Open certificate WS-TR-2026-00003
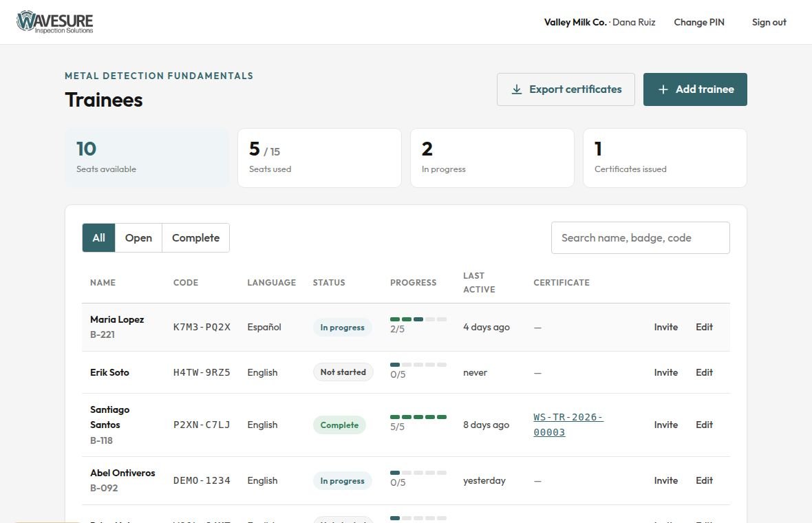812x523 pixels. click(568, 425)
